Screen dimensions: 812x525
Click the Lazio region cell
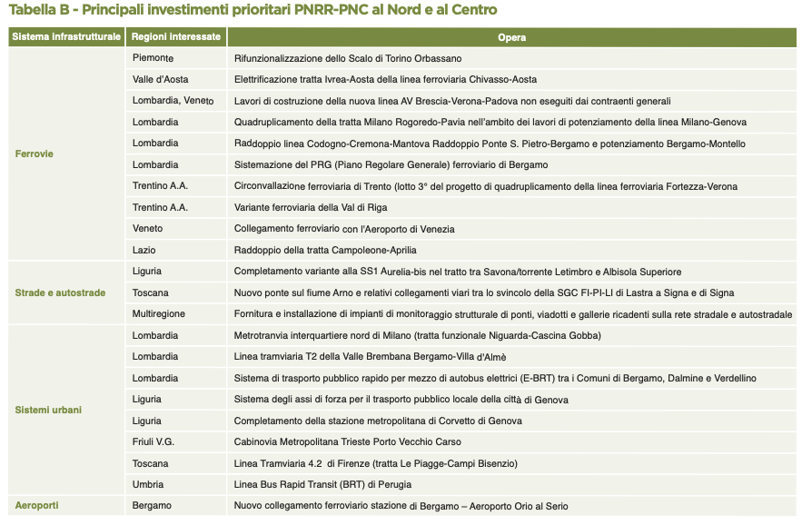coord(176,250)
